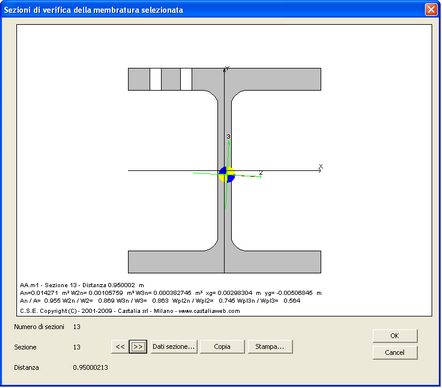442x388 pixels.
Task: Click the 'An / A= 0.955' ratios line
Action: point(160,301)
